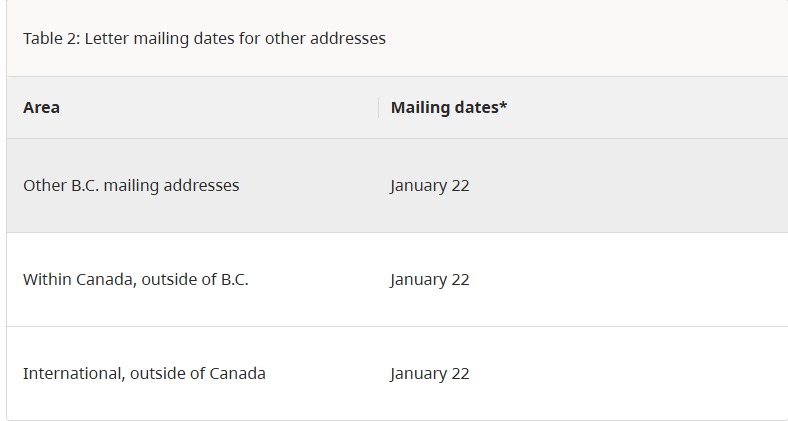Click the asterisk after Mailing dates
The height and width of the screenshot is (421, 788).
pos(503,105)
